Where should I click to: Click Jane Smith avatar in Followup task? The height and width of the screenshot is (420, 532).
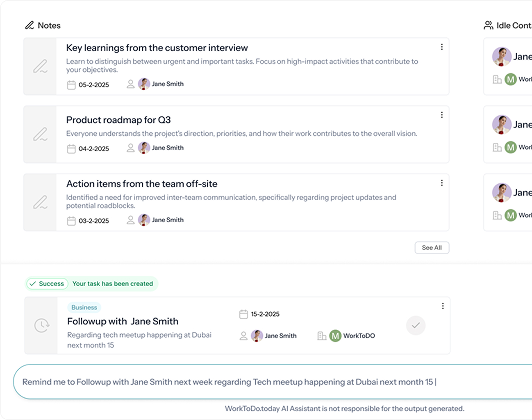tap(257, 336)
